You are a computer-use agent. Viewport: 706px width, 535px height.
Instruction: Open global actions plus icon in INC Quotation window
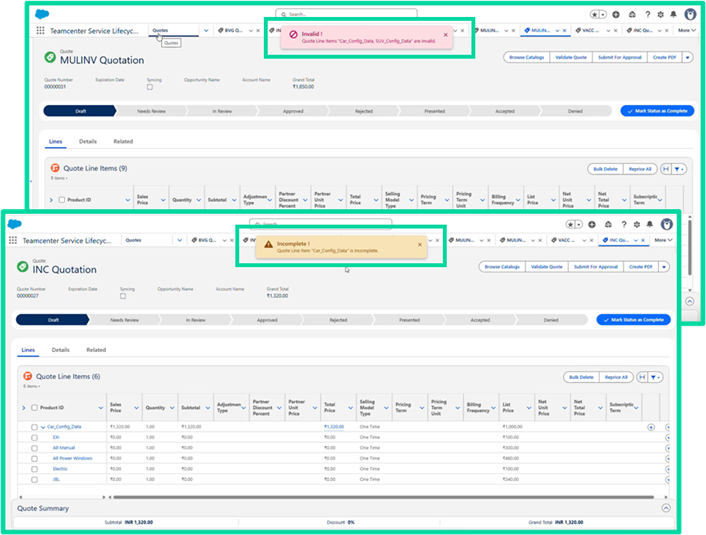(x=592, y=224)
